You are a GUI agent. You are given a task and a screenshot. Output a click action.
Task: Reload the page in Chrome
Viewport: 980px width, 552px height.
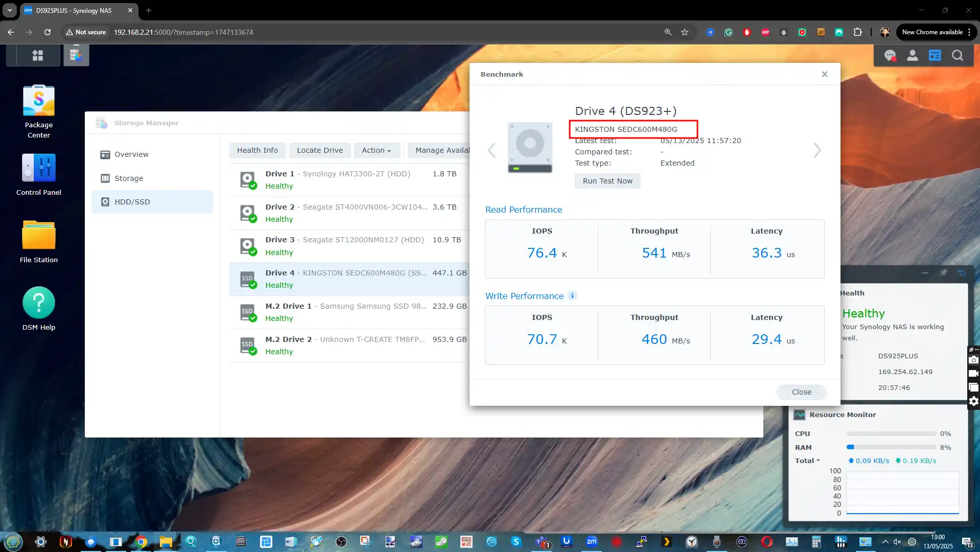(x=48, y=32)
